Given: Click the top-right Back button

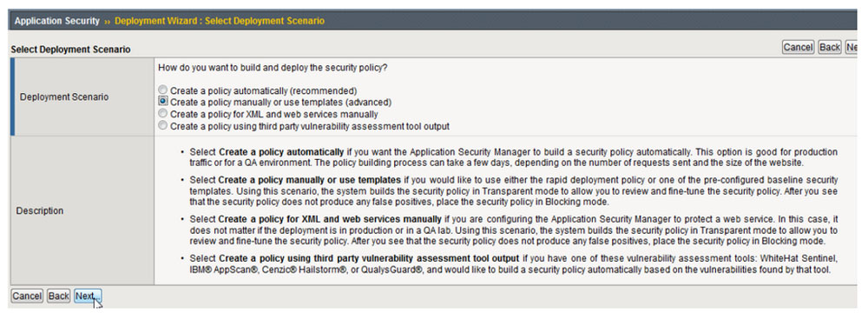Looking at the screenshot, I should (x=830, y=47).
